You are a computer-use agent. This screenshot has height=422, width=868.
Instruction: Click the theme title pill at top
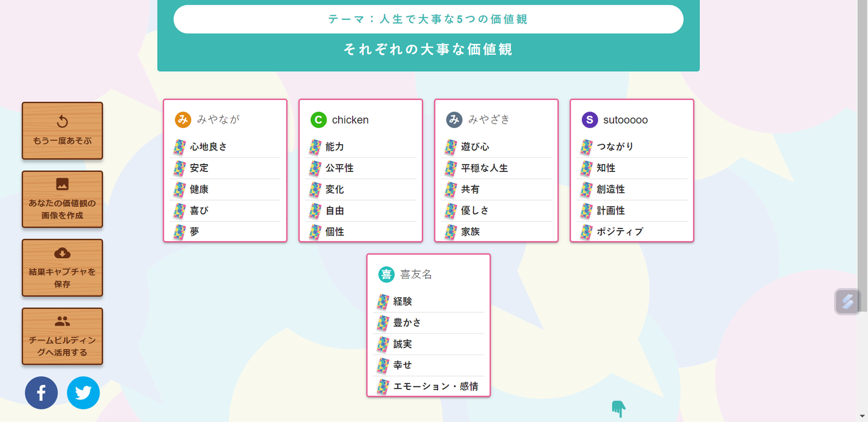click(x=428, y=19)
